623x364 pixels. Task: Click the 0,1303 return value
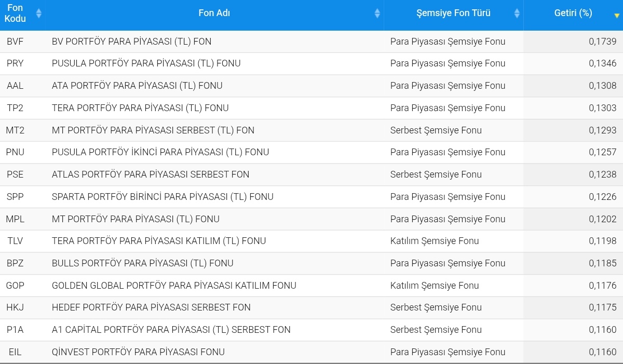pos(603,108)
